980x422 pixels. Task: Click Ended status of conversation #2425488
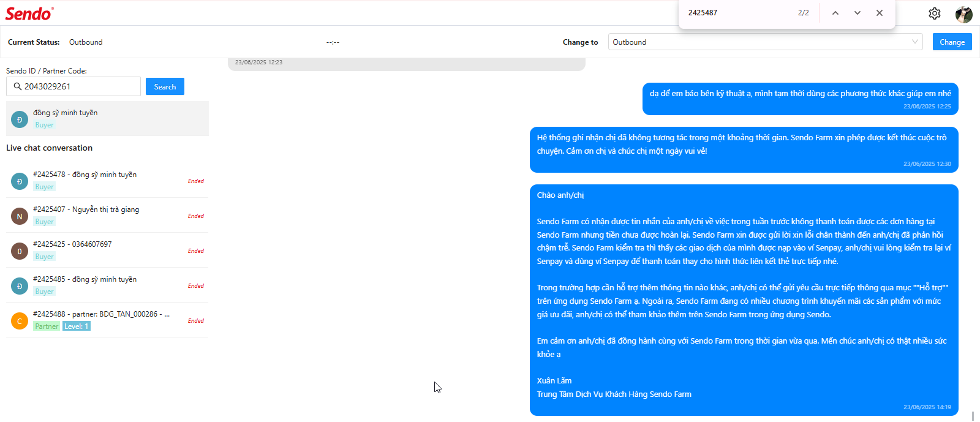pos(196,321)
